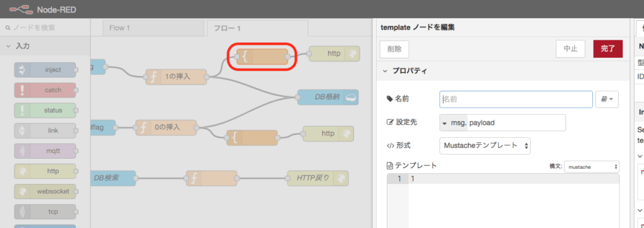Click the 削除 button
Image resolution: width=644 pixels, height=228 pixels.
394,48
